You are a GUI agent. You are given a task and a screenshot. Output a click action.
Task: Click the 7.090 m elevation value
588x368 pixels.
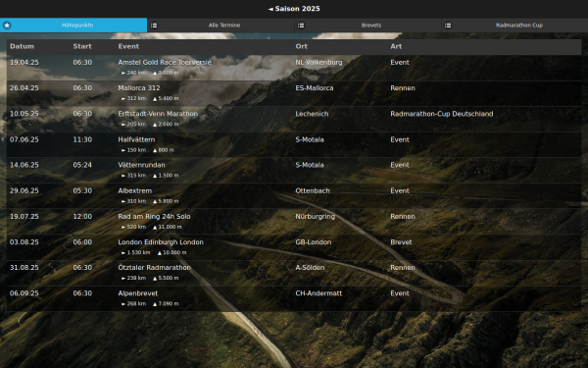168,303
